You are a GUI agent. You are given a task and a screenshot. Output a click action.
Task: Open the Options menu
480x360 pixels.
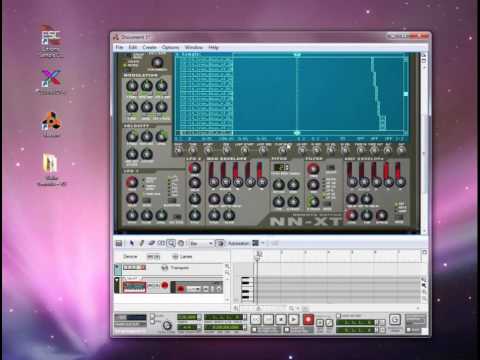point(170,47)
